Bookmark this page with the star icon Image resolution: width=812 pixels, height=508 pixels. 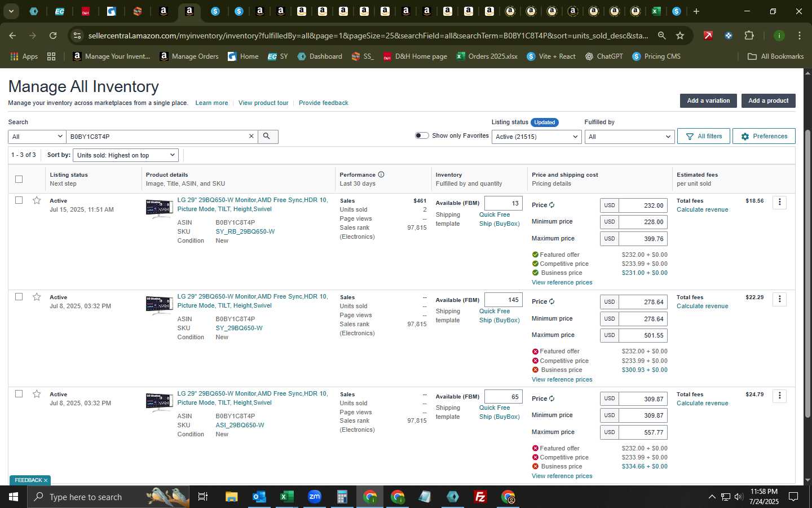click(x=680, y=36)
